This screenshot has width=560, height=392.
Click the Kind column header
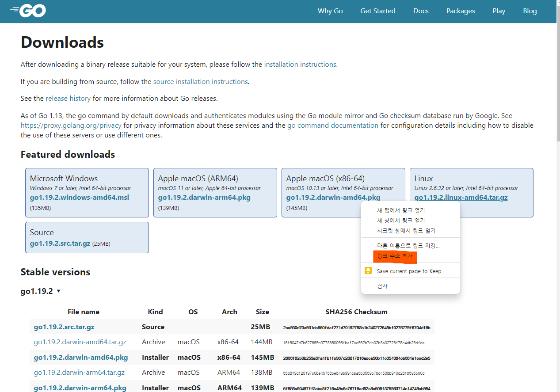tap(155, 312)
